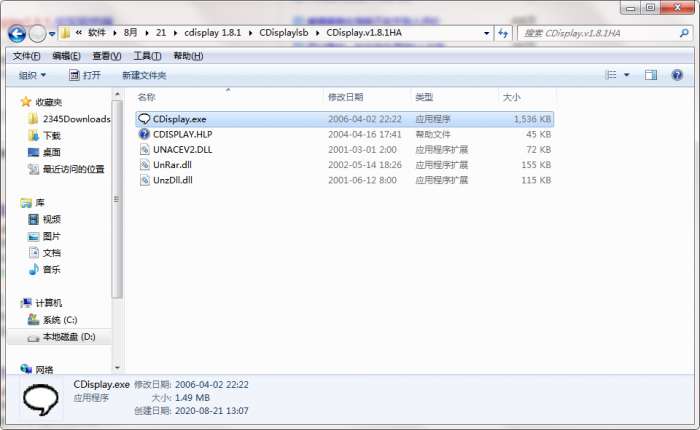The image size is (700, 430).
Task: Click the navigation pane scroll down arrow
Action: 117,368
